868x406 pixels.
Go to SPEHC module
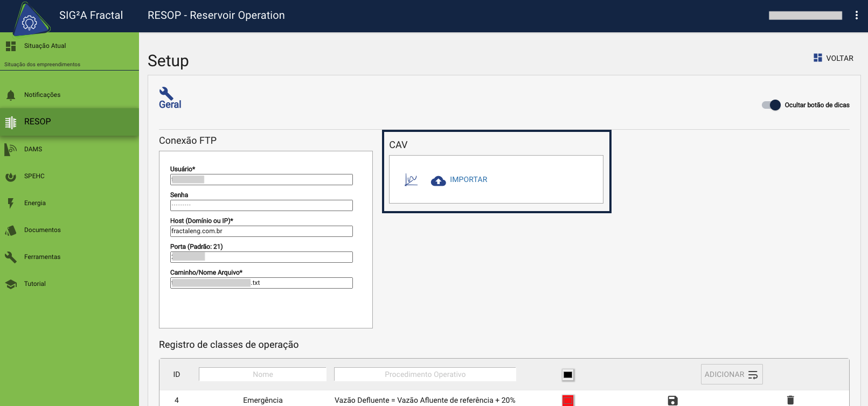[34, 176]
